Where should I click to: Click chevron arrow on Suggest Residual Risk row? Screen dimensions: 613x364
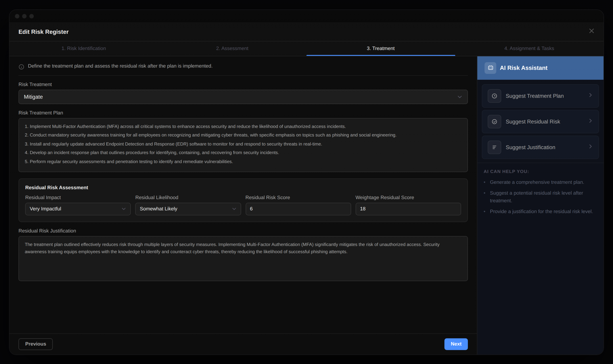[x=590, y=121]
